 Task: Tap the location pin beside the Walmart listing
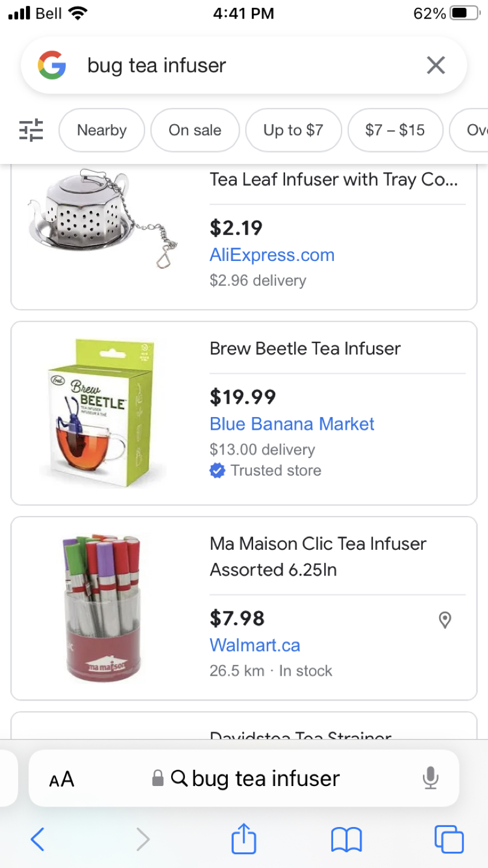(445, 620)
